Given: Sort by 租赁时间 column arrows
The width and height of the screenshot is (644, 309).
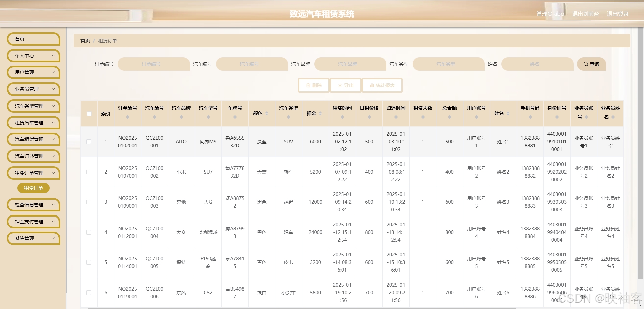Looking at the screenshot, I should 342,117.
